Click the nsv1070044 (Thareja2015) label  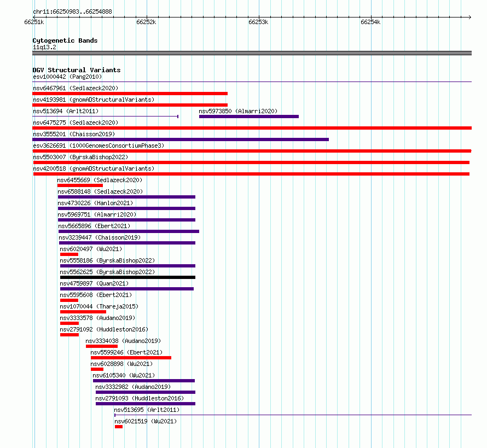pyautogui.click(x=99, y=306)
